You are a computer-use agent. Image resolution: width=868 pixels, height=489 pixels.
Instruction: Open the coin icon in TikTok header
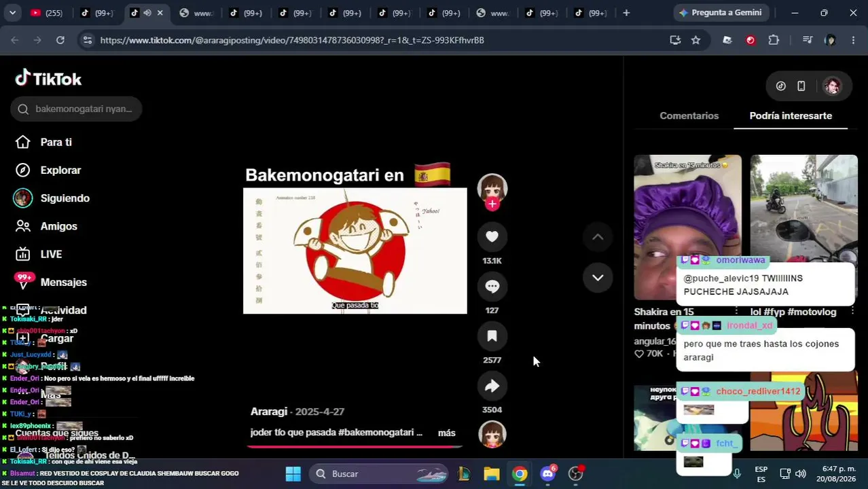coord(781,86)
